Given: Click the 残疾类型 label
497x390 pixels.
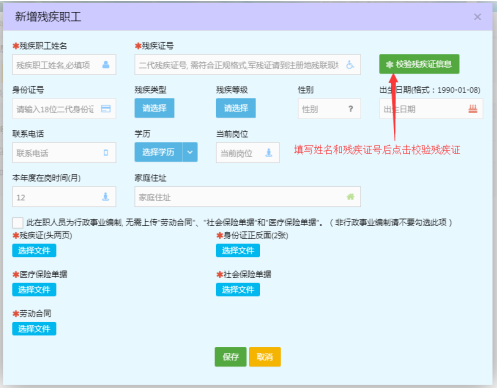Looking at the screenshot, I should point(150,90).
